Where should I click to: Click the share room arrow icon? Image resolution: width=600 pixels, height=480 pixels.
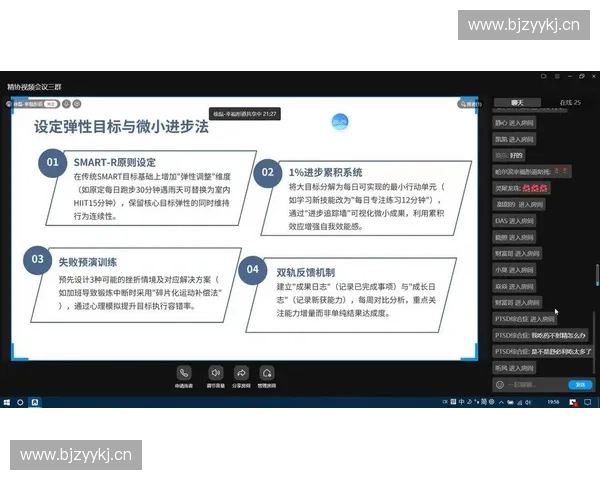pyautogui.click(x=241, y=373)
